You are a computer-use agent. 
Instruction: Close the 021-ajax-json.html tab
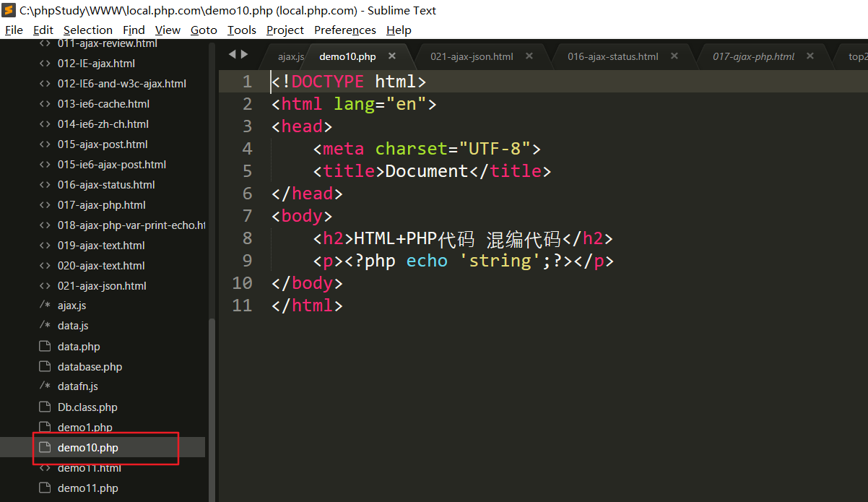tap(529, 56)
